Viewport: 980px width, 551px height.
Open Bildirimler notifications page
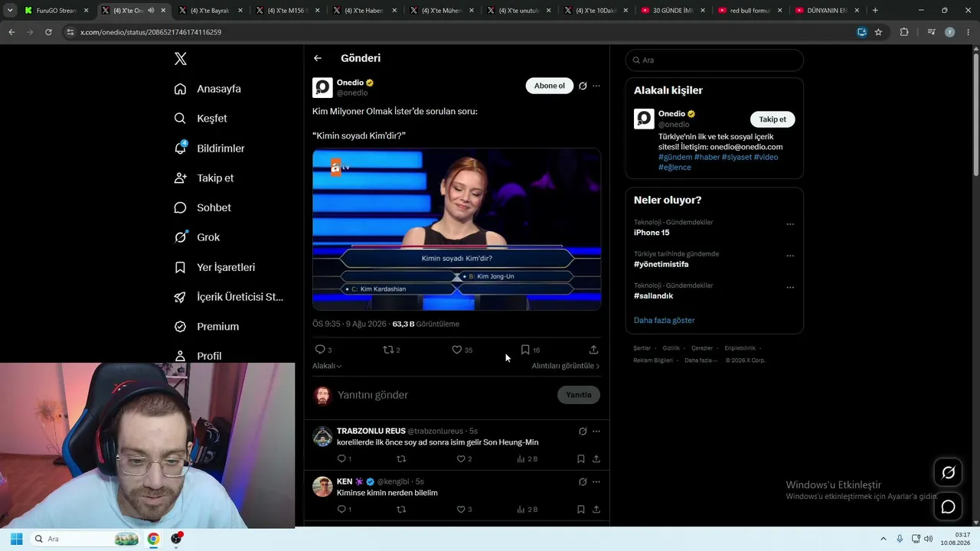coord(209,148)
